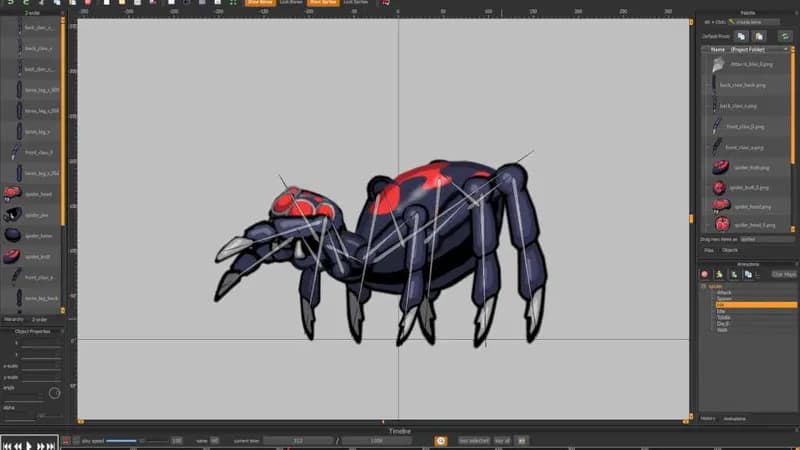This screenshot has height=450, width=800.
Task: Click the red circle icon in Animations panel
Action: (x=705, y=274)
